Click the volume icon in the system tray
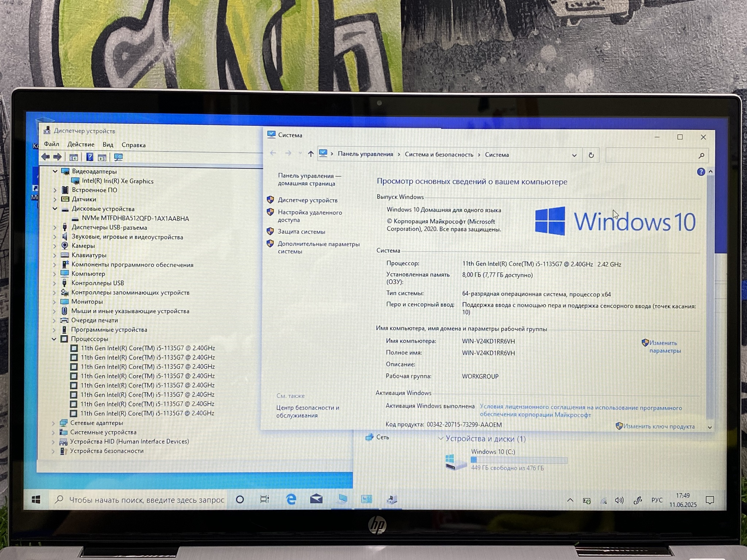 [619, 500]
